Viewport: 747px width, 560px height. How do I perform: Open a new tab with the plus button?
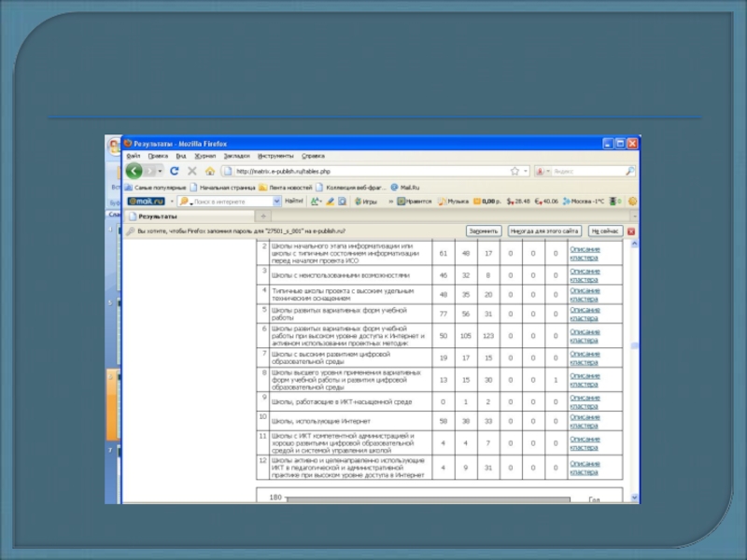pos(263,217)
